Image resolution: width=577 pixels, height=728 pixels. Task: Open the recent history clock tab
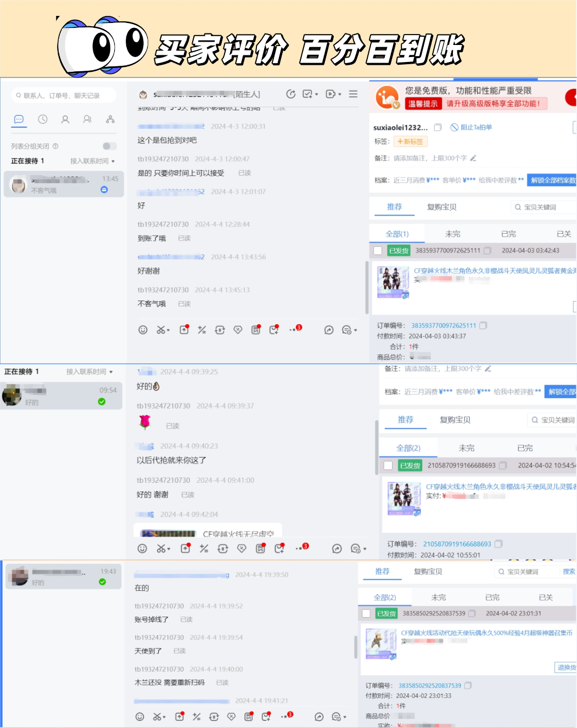(x=43, y=119)
